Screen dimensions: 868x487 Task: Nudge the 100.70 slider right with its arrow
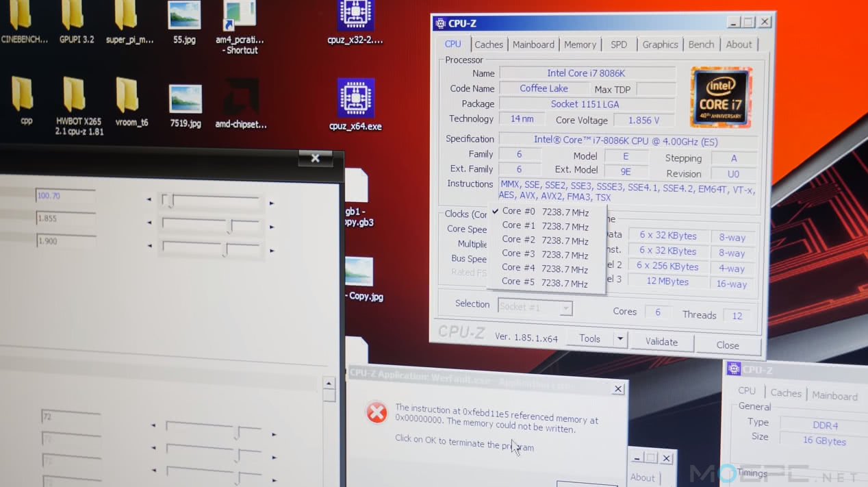(272, 203)
